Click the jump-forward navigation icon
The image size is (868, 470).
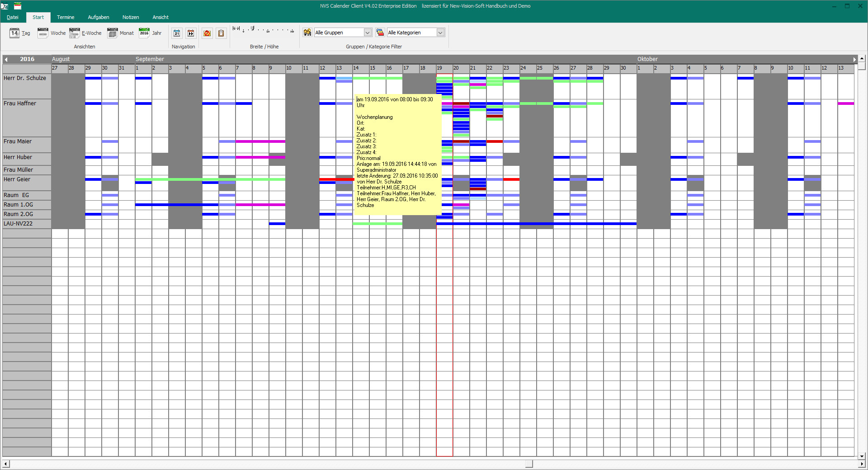point(191,33)
